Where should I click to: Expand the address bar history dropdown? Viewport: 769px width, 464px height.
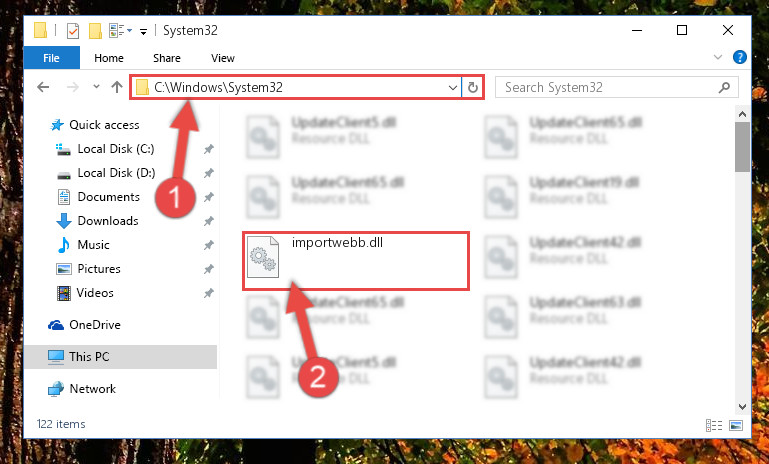pos(453,87)
